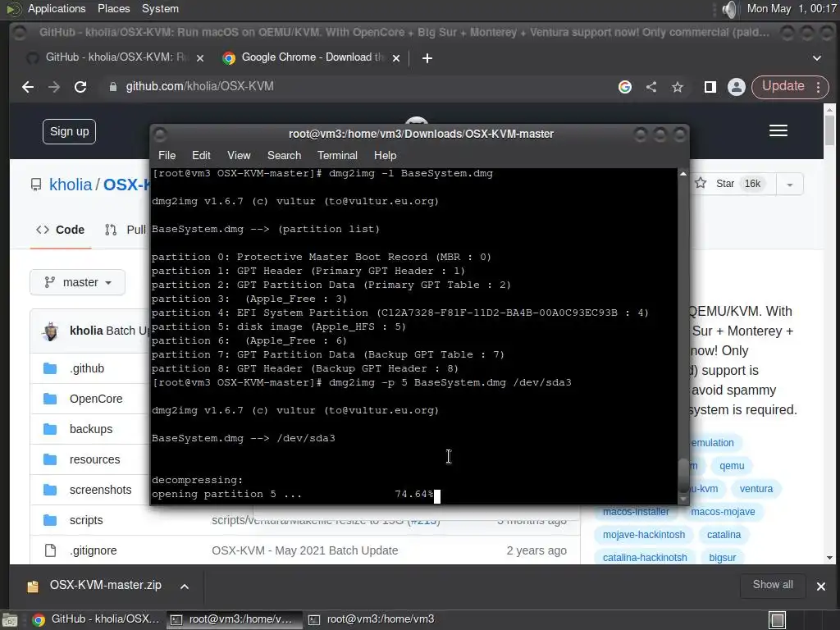Click the clock in the top panel
The image size is (840, 630).
[792, 8]
